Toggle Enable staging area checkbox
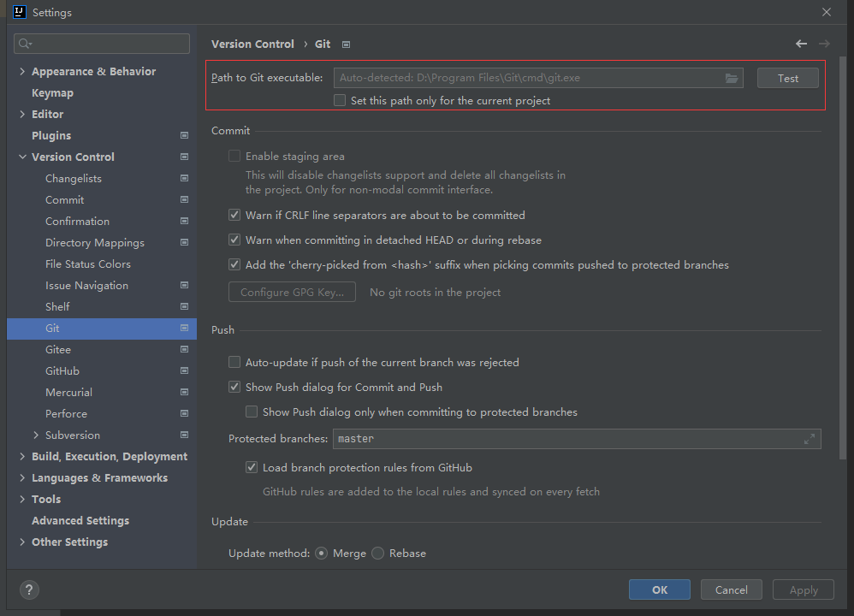854x616 pixels. tap(234, 157)
